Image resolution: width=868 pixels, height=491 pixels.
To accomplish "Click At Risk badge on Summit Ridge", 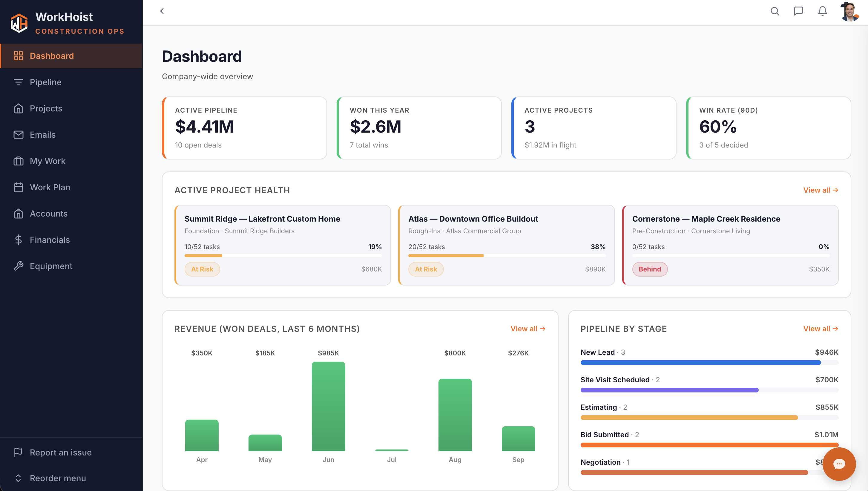I will 202,269.
